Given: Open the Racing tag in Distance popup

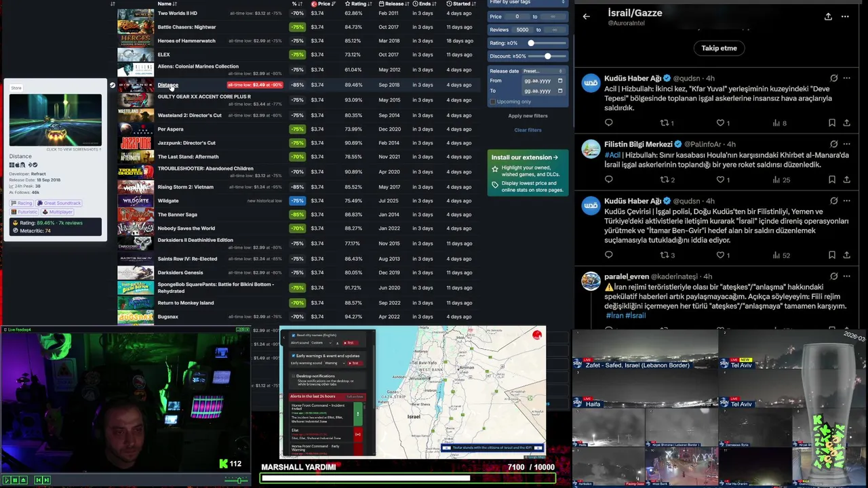Looking at the screenshot, I should [22, 203].
